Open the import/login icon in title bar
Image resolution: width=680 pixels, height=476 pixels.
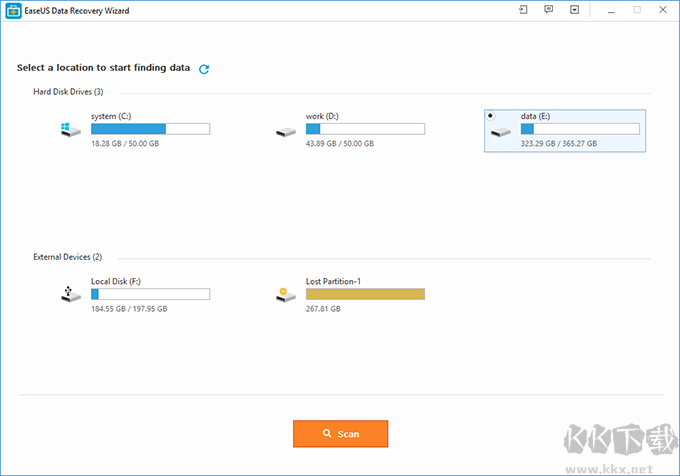[x=523, y=10]
